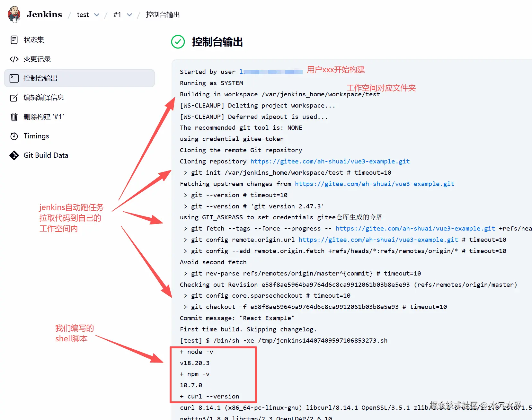This screenshot has width=532, height=420.
Task: Open the test project breadcrumb
Action: click(x=83, y=15)
